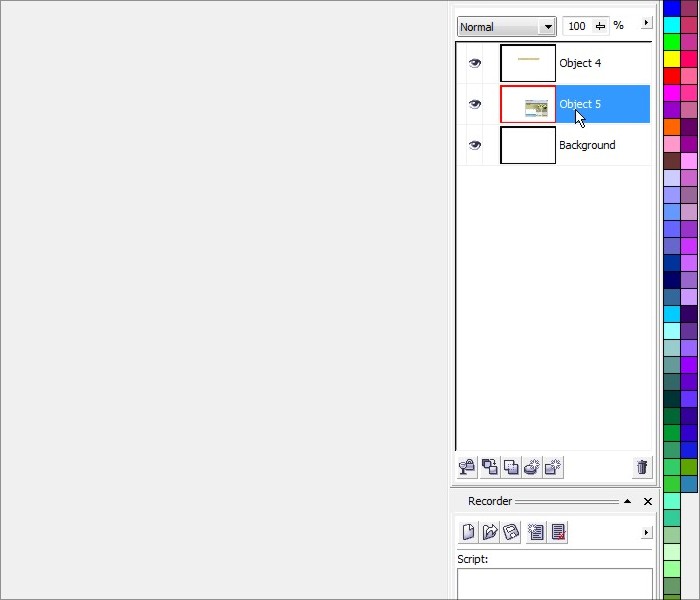Screen dimensions: 700x600
Task: Hide Object 4 using its eye icon
Action: click(474, 63)
